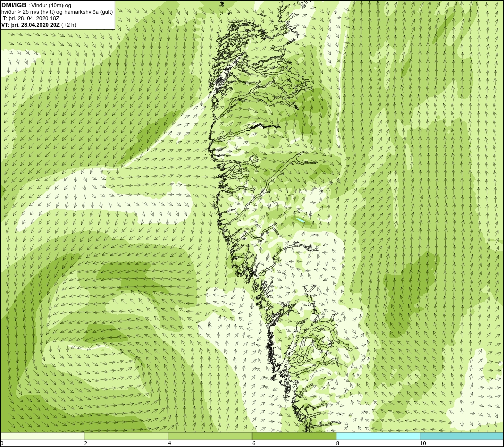
Task: Click the scale label '6'
Action: [x=254, y=443]
